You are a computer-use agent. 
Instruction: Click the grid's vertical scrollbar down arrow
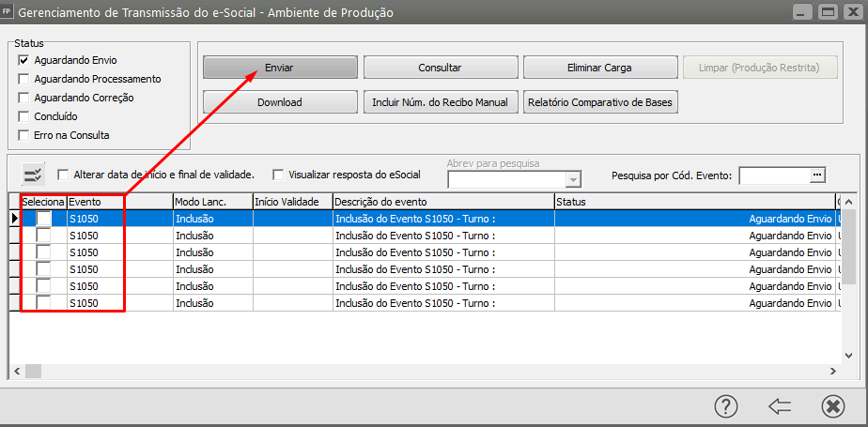click(848, 356)
